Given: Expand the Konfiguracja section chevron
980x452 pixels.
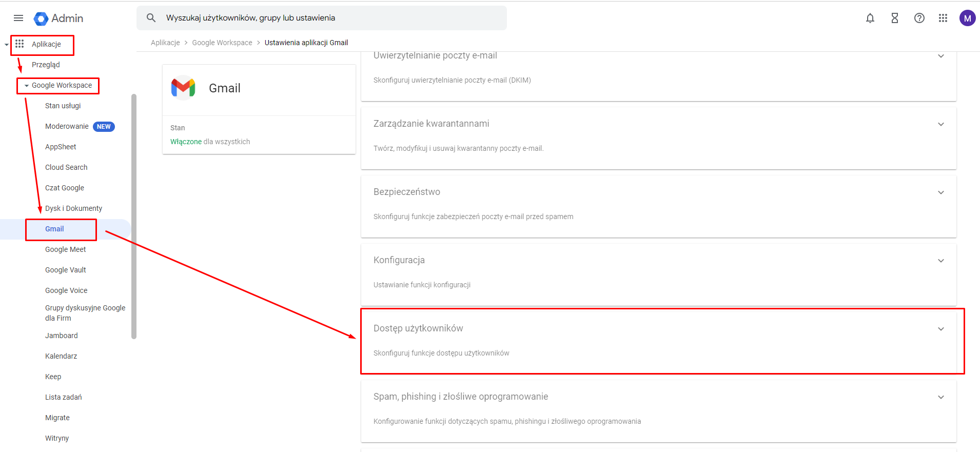Looking at the screenshot, I should (x=941, y=261).
